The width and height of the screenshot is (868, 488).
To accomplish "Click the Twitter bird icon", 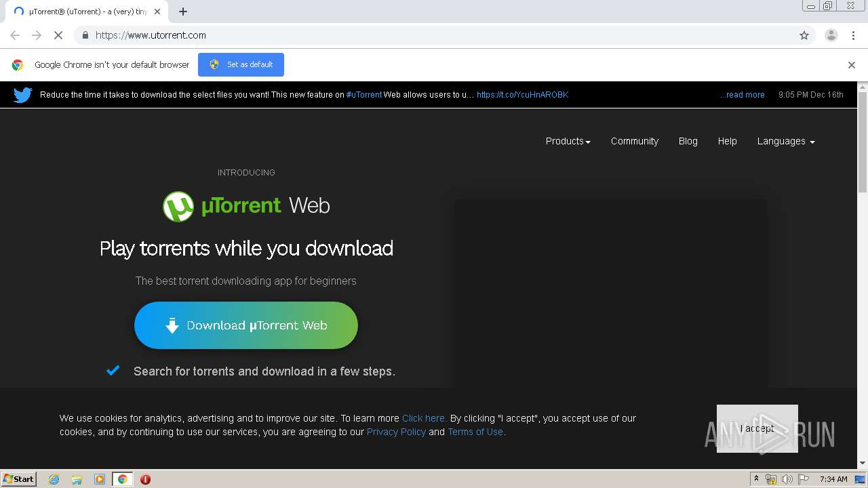I will [x=22, y=95].
